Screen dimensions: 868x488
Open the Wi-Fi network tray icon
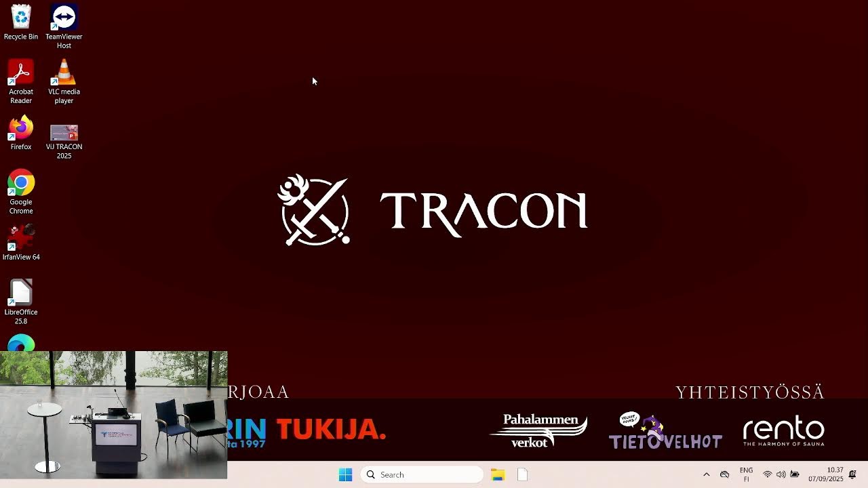pos(767,474)
